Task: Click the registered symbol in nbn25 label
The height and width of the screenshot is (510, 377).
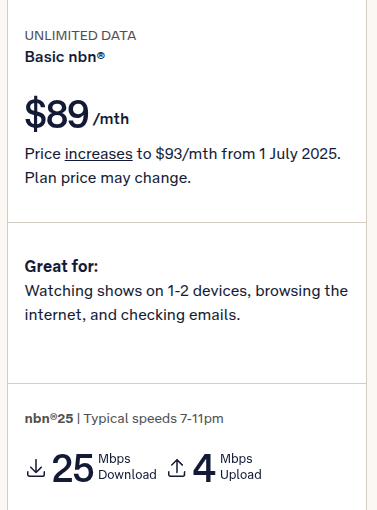Action: 54,417
